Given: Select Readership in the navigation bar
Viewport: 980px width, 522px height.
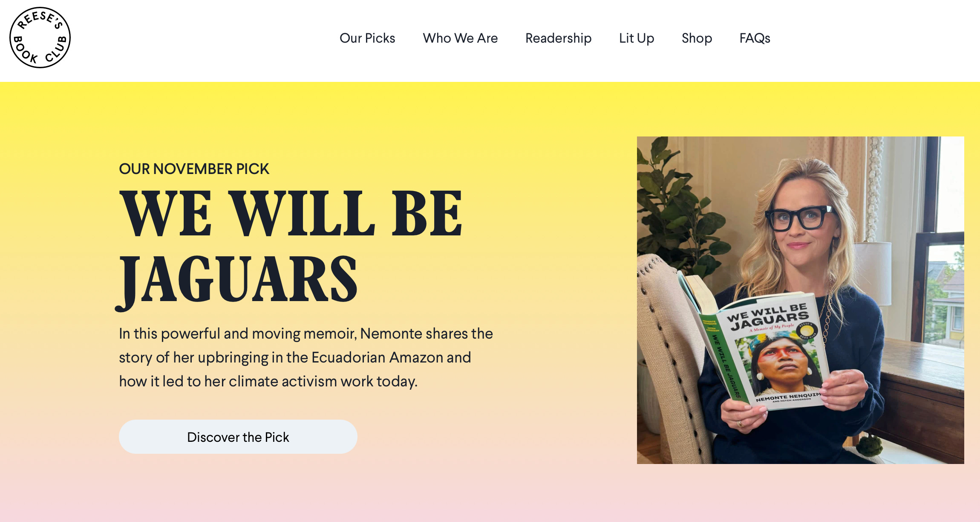Looking at the screenshot, I should (x=558, y=38).
